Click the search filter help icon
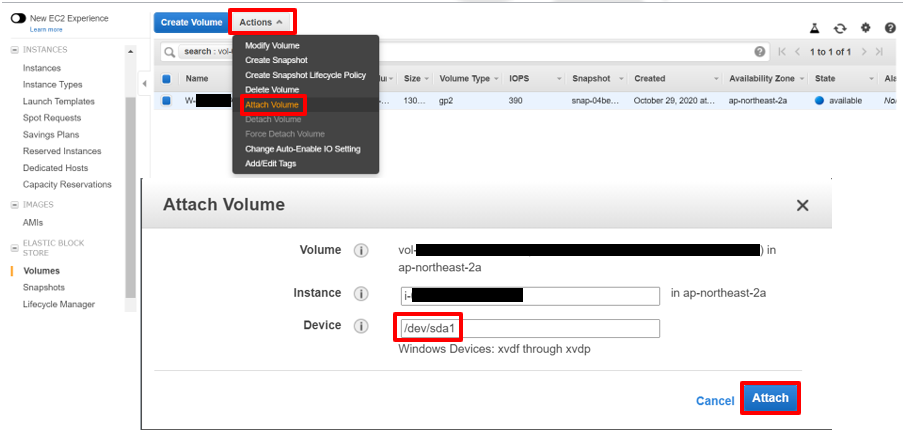 (760, 52)
